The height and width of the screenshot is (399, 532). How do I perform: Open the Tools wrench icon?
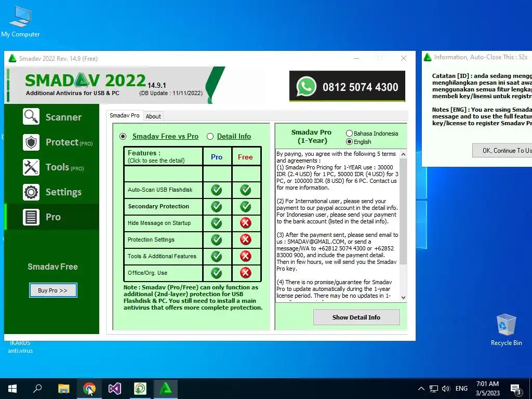31,167
